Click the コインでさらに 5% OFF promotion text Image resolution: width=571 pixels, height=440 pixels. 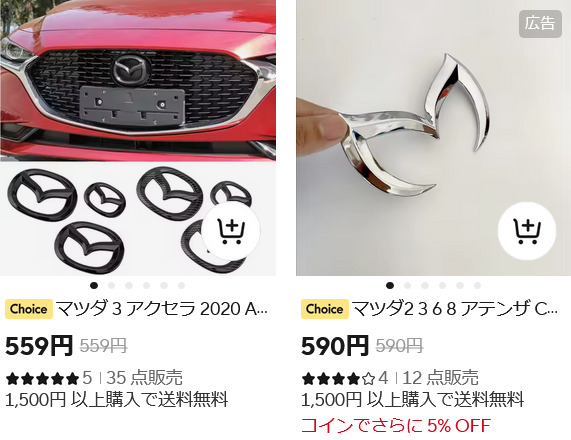pyautogui.click(x=396, y=425)
